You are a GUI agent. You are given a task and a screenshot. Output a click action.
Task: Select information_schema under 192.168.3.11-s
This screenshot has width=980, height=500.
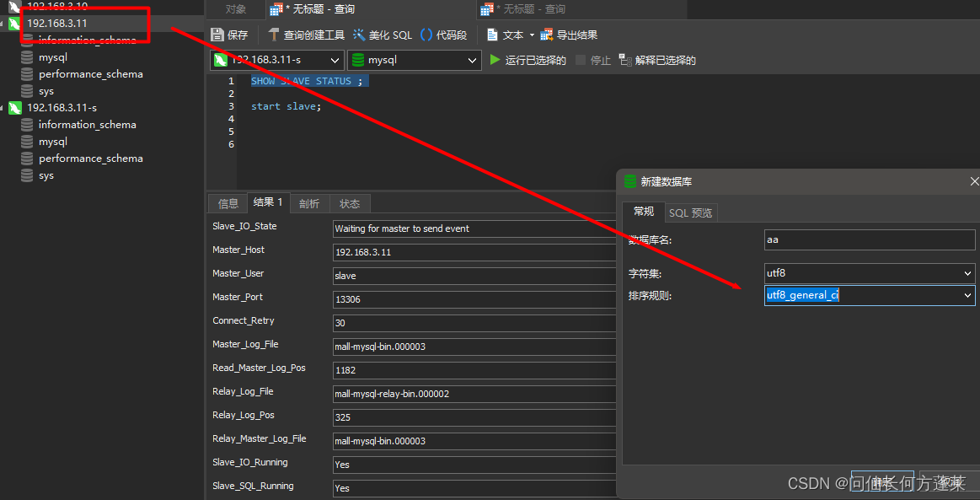87,125
